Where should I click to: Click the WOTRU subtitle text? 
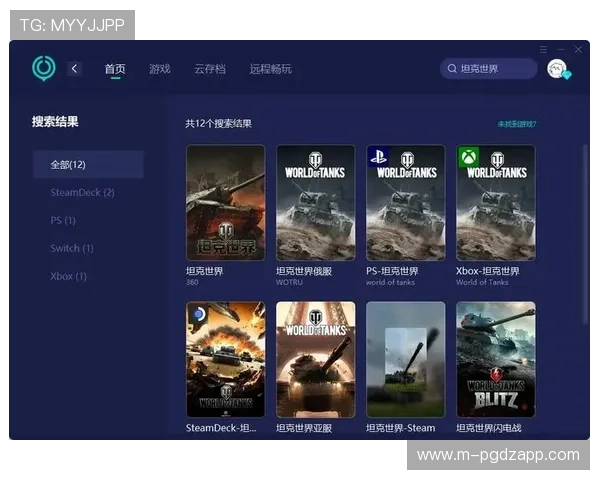(289, 282)
